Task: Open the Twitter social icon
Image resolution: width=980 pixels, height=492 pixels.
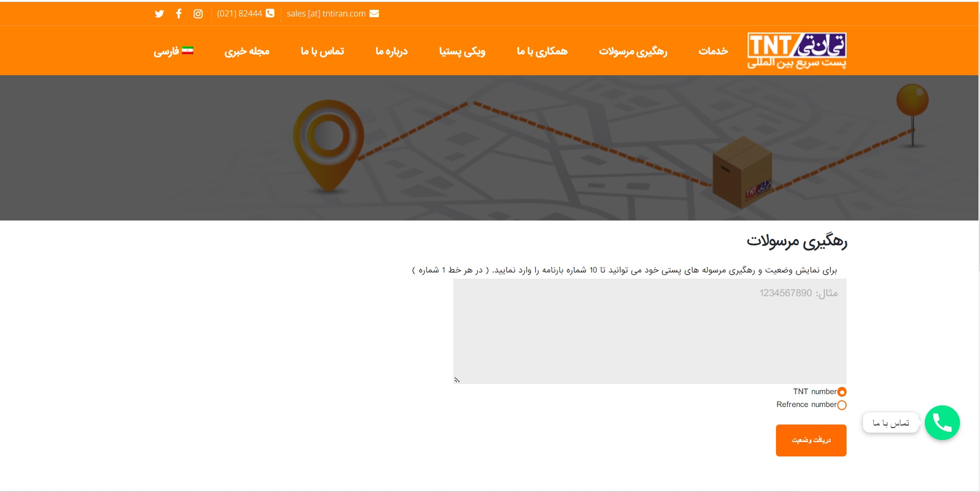Action: pyautogui.click(x=159, y=14)
